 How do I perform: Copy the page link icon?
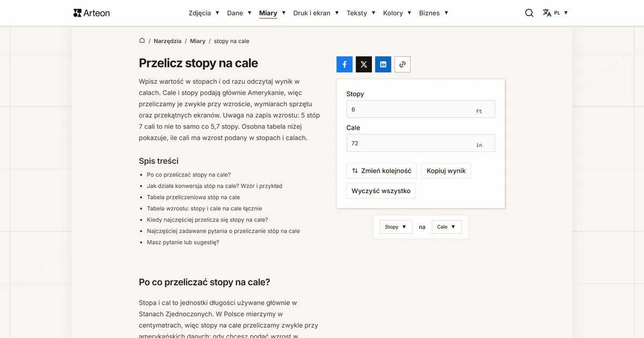pyautogui.click(x=402, y=64)
